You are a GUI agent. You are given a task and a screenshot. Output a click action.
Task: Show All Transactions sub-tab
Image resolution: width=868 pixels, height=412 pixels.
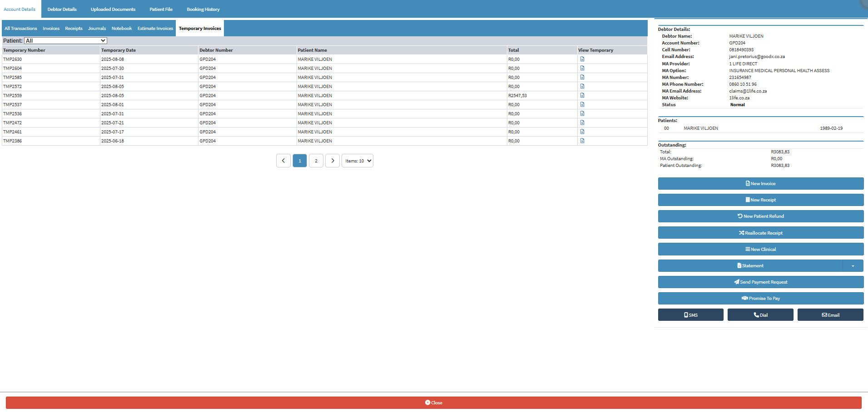[21, 28]
